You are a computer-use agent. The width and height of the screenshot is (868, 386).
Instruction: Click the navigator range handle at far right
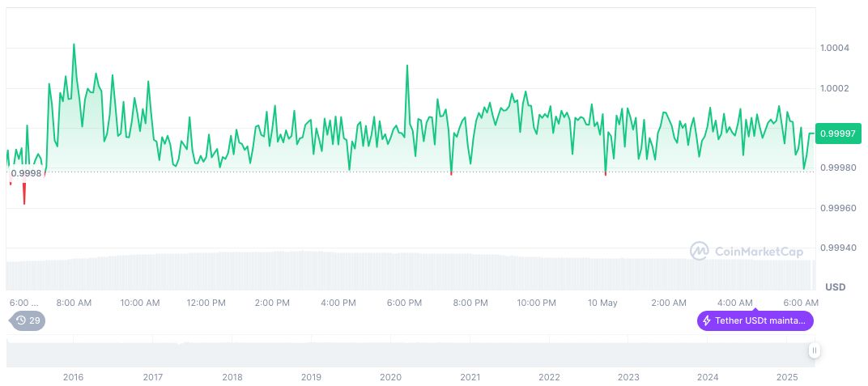[x=814, y=350]
